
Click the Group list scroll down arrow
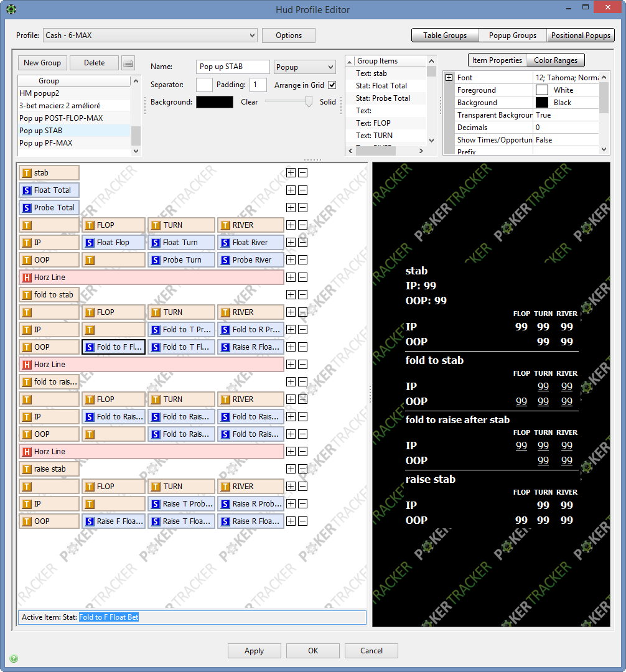coord(136,151)
